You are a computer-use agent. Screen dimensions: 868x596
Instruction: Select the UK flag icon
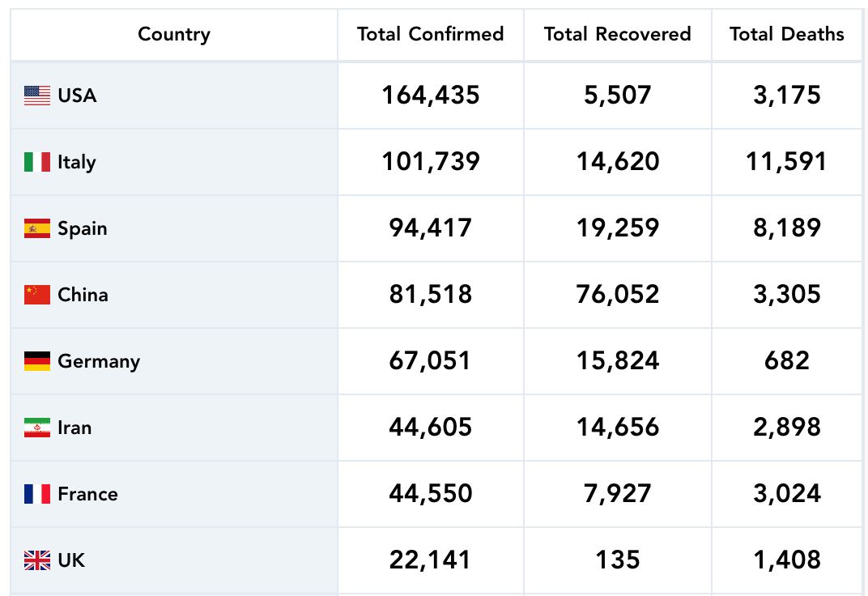coord(37,560)
